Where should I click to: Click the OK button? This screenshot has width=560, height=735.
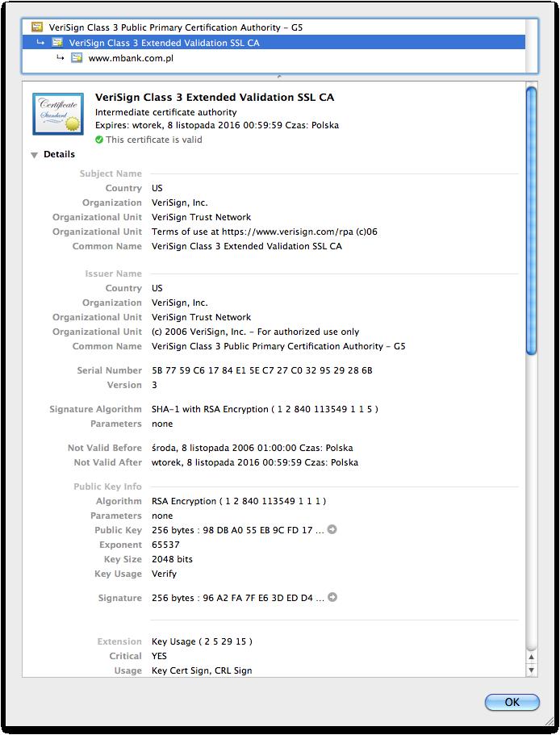[512, 702]
